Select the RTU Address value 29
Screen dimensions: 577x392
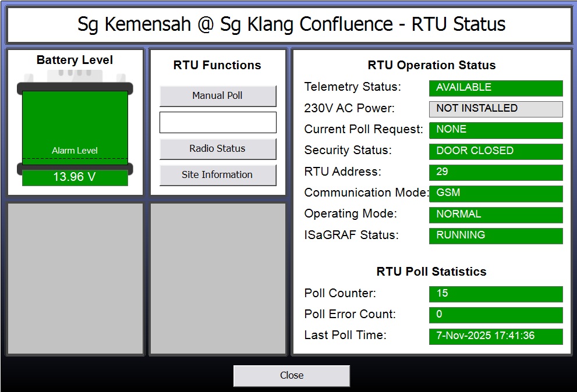pos(495,172)
